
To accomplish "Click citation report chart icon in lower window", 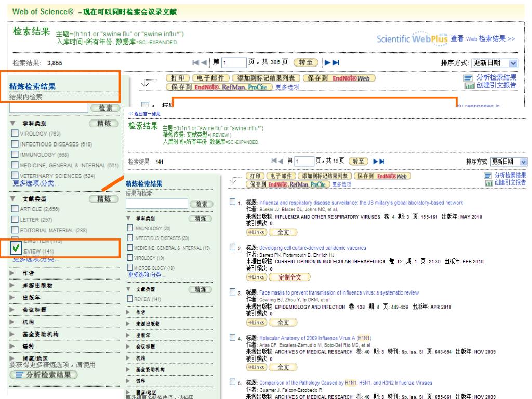I will [x=489, y=183].
